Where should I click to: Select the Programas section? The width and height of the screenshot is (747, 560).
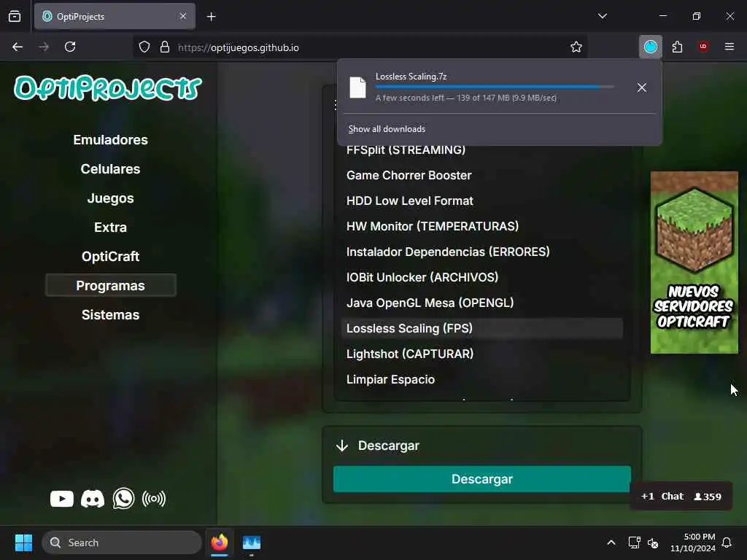click(x=111, y=285)
